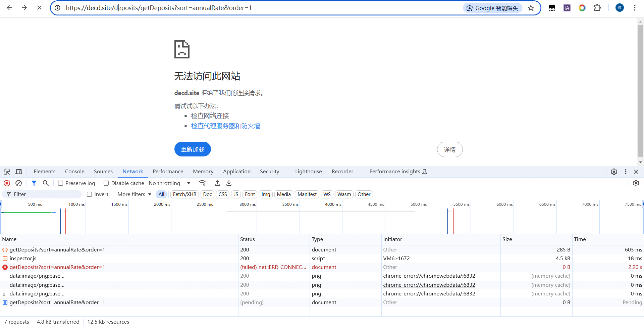The height and width of the screenshot is (327, 644).
Task: Filter by Doc requests
Action: 208,194
